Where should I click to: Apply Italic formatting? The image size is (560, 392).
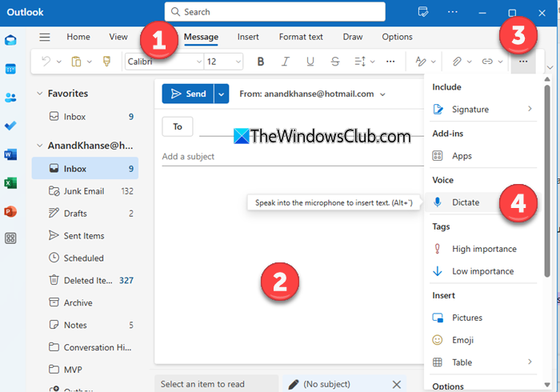coord(285,62)
